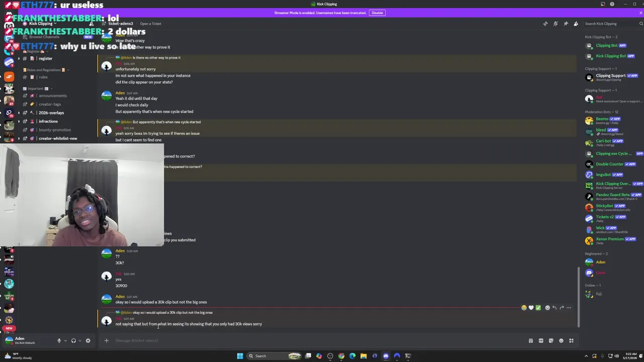Screen dimensions: 644x362
Task: Open File Explorer from taskbar
Action: tap(363, 356)
